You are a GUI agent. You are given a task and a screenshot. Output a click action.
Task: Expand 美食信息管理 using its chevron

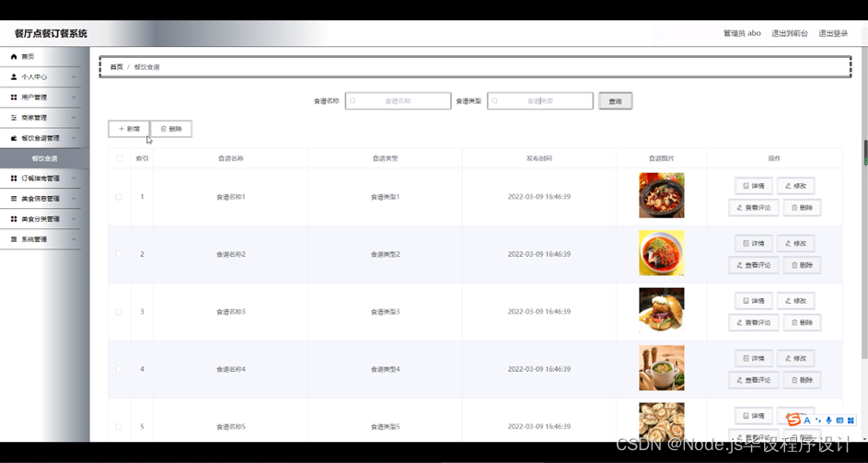pyautogui.click(x=74, y=198)
